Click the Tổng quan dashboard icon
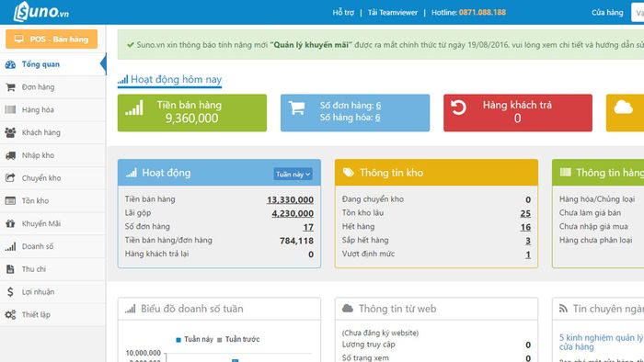644x362 pixels. 10,64
